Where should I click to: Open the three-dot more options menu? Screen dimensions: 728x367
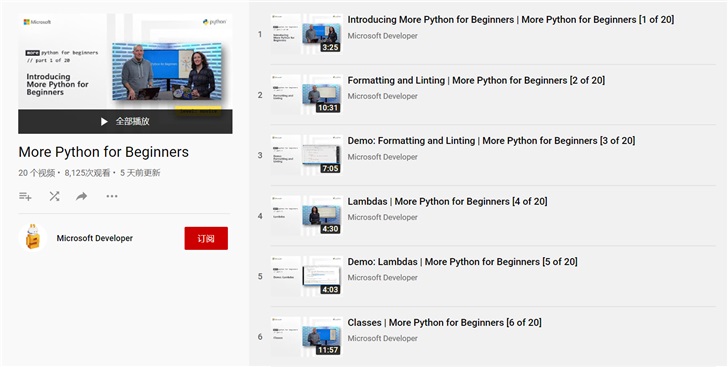coord(112,196)
